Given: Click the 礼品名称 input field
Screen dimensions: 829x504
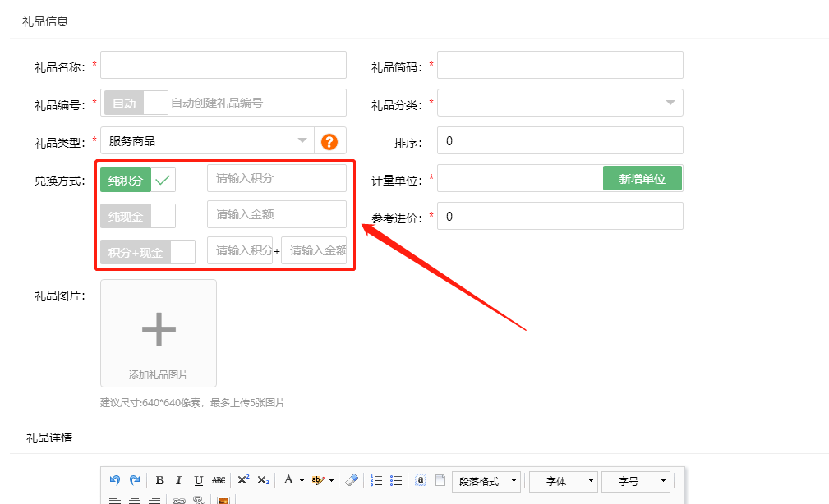Looking at the screenshot, I should pos(223,65).
